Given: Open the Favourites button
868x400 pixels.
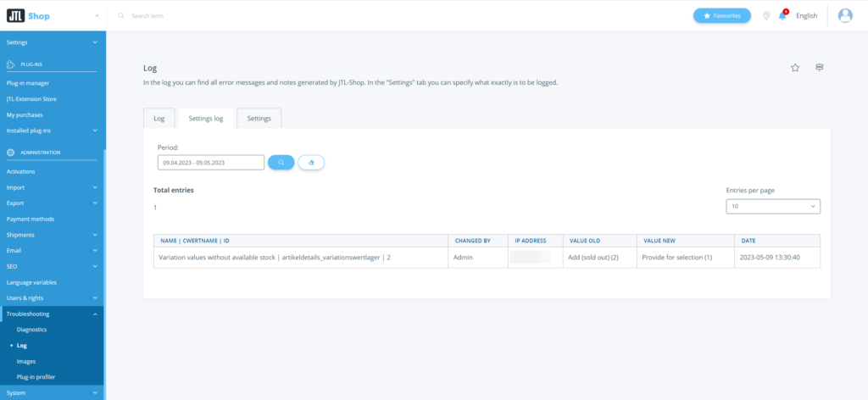Looking at the screenshot, I should 721,15.
